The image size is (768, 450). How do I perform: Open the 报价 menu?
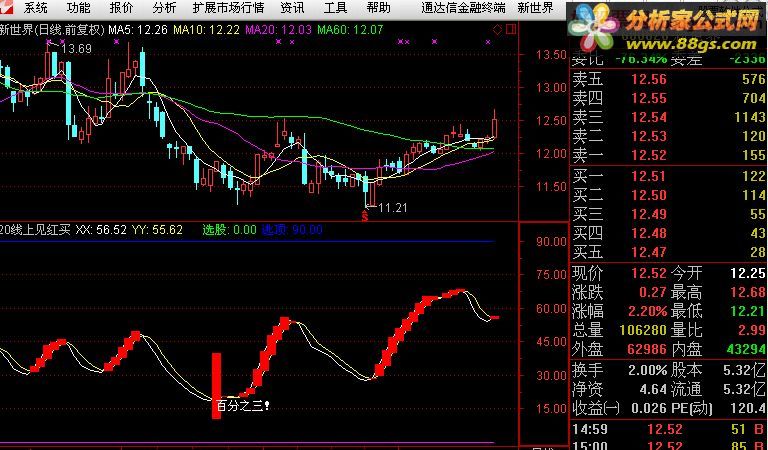[121, 7]
